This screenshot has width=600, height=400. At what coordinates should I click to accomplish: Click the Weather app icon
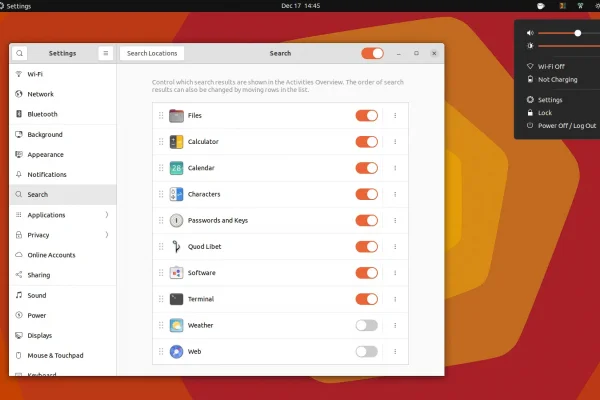(176, 325)
